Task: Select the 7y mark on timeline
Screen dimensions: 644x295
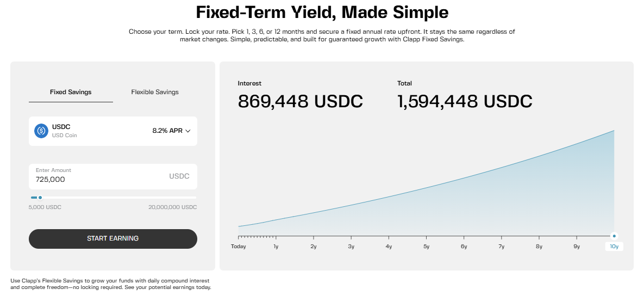Action: coord(501,247)
